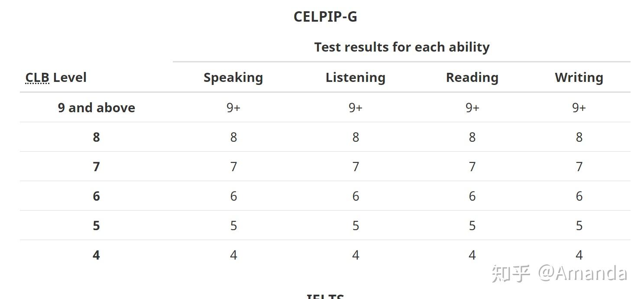
Task: Click the Reading column header
Action: (x=472, y=78)
